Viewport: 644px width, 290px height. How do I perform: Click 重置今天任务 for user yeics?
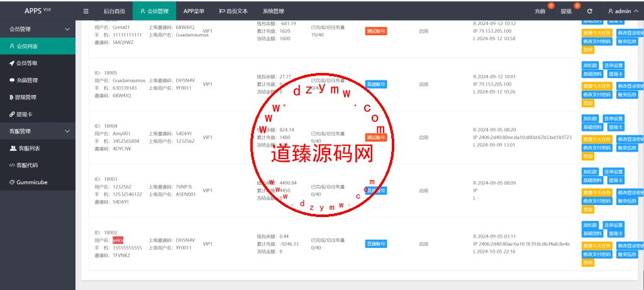(597, 245)
